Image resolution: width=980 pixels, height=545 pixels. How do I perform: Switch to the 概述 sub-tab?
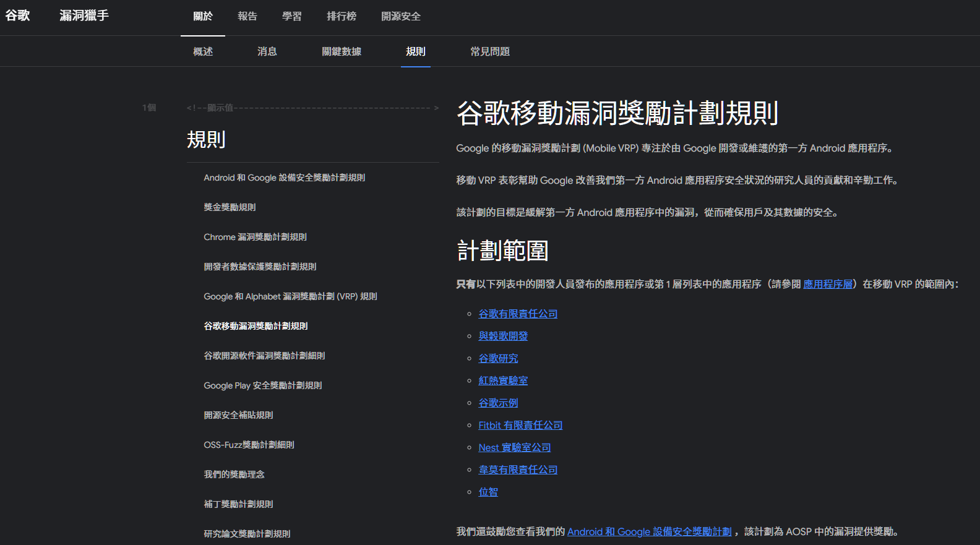pyautogui.click(x=203, y=52)
